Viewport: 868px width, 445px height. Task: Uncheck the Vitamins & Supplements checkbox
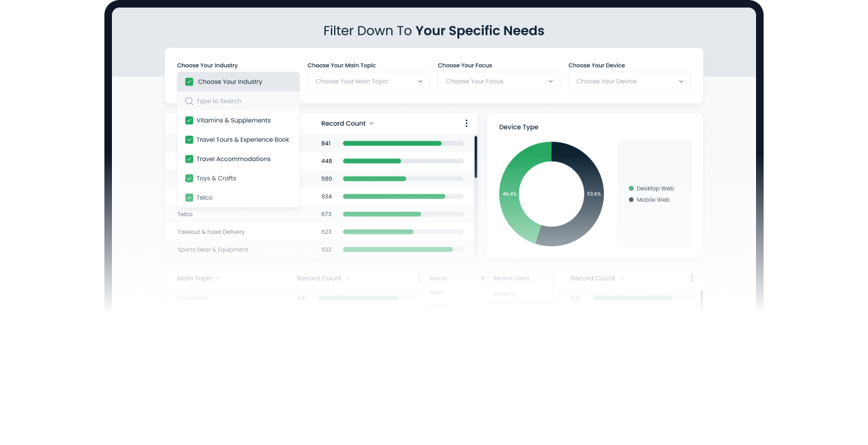[x=189, y=120]
